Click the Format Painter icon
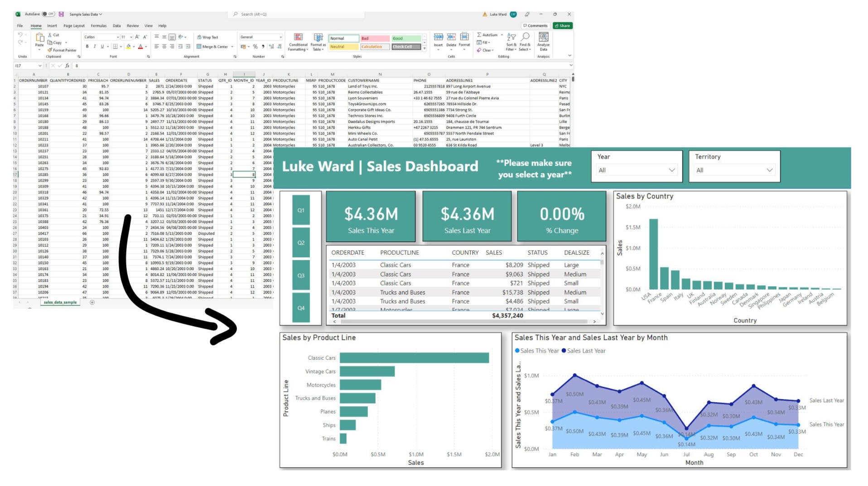 click(50, 50)
